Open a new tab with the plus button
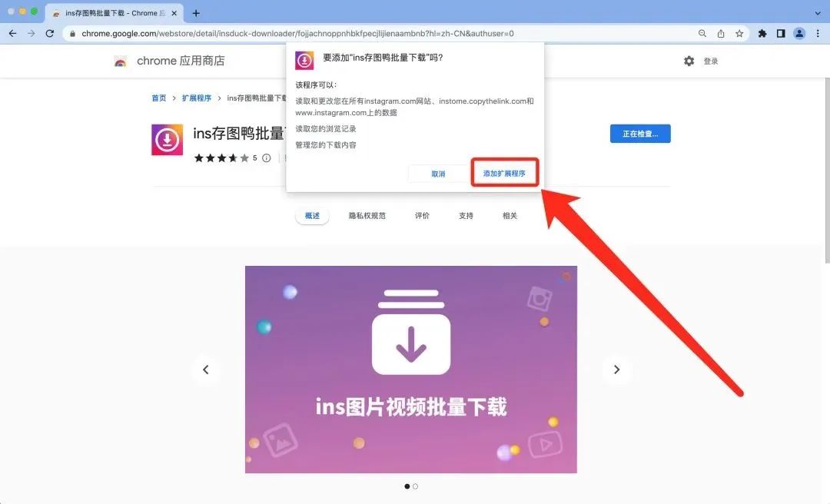Image resolution: width=830 pixels, height=504 pixels. (x=196, y=13)
